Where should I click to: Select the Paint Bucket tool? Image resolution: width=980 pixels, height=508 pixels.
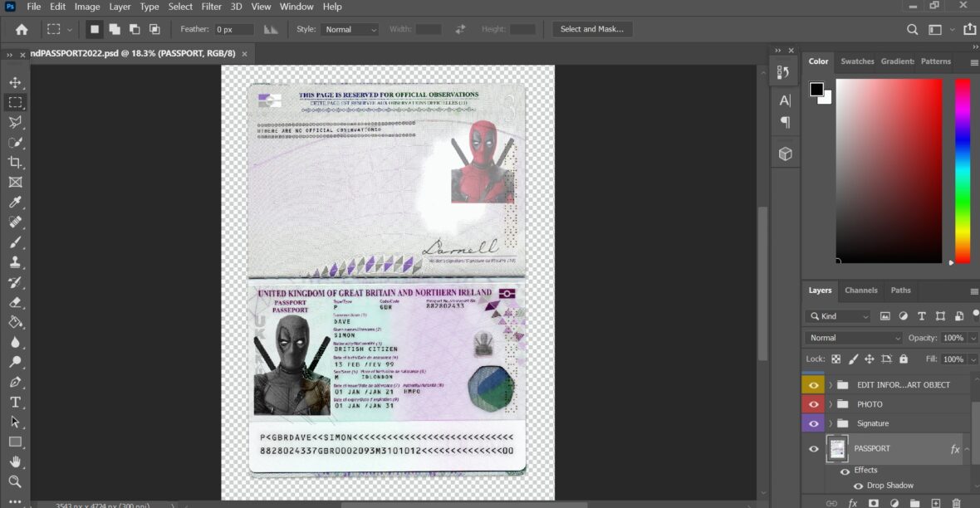(15, 322)
